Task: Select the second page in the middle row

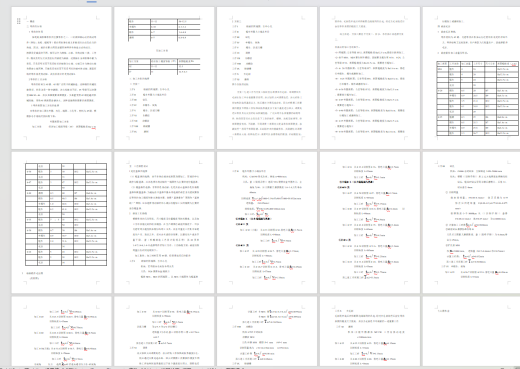Action: tap(164, 223)
